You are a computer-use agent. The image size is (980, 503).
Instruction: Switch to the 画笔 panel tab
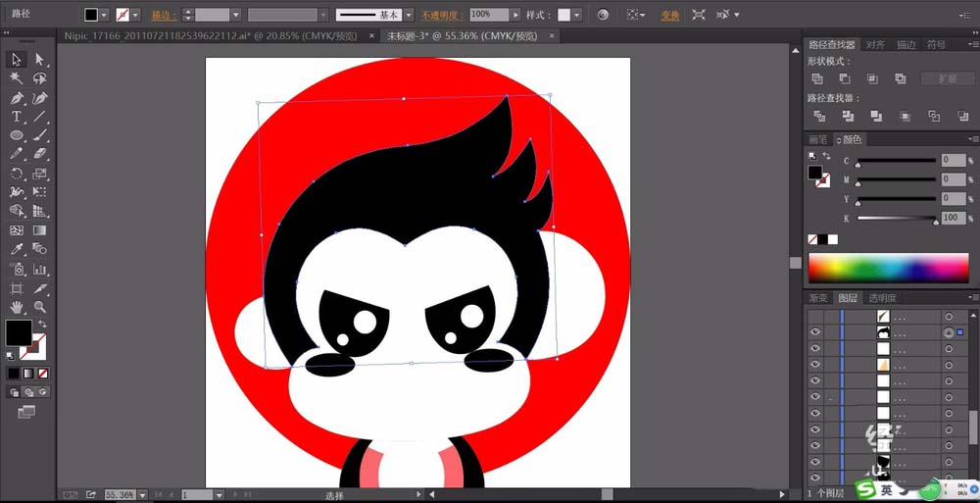pos(818,139)
